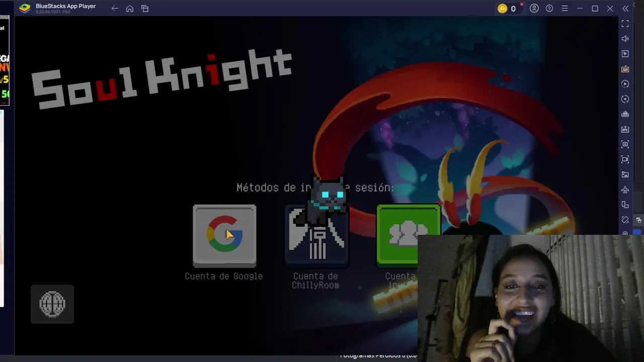Start screen recording from the sidebar

point(625,159)
